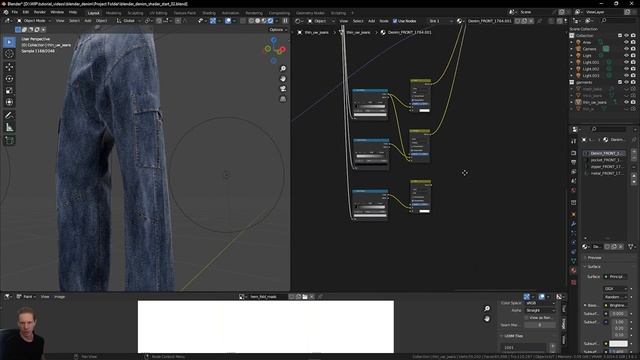Select the Transform tool
The image size is (640, 360).
point(9,102)
